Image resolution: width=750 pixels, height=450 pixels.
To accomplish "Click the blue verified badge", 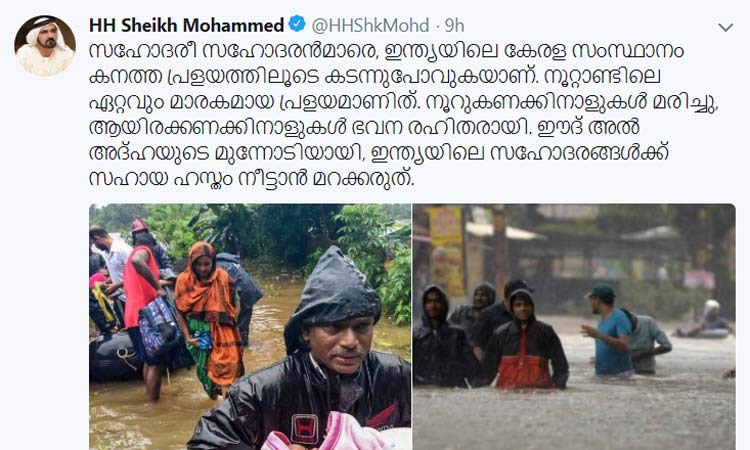I will [x=297, y=24].
